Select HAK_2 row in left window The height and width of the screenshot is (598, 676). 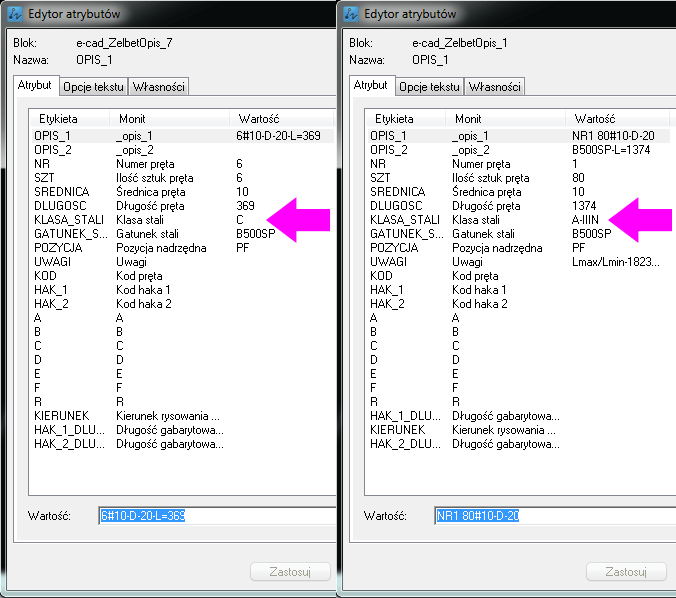[x=182, y=304]
